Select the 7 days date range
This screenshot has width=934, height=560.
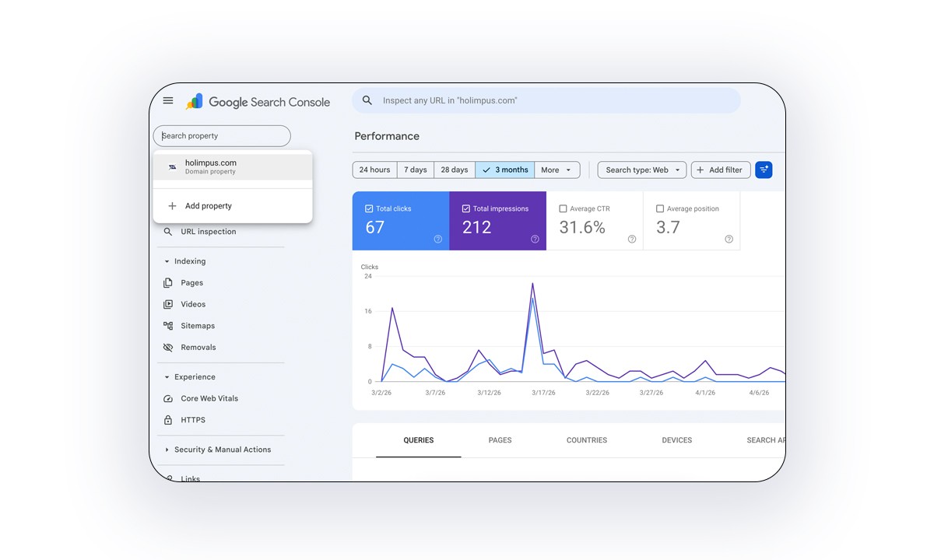pos(416,170)
